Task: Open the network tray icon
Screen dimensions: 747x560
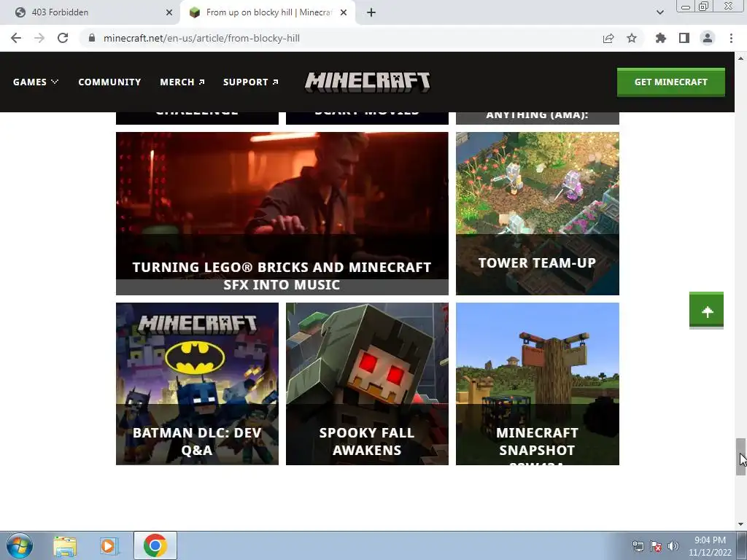Action: (x=638, y=546)
